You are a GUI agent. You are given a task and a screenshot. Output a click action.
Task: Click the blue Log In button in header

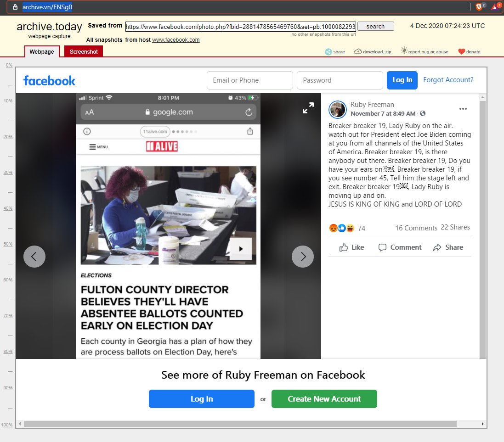point(402,80)
